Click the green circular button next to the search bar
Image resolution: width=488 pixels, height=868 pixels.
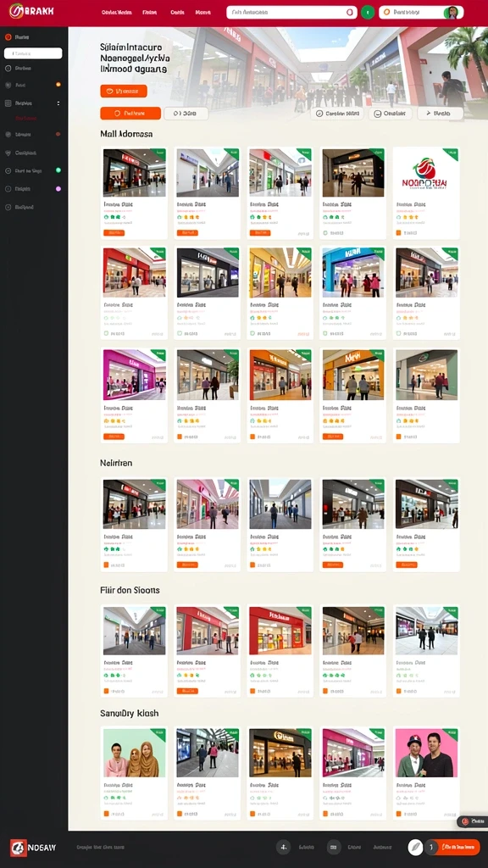click(368, 12)
